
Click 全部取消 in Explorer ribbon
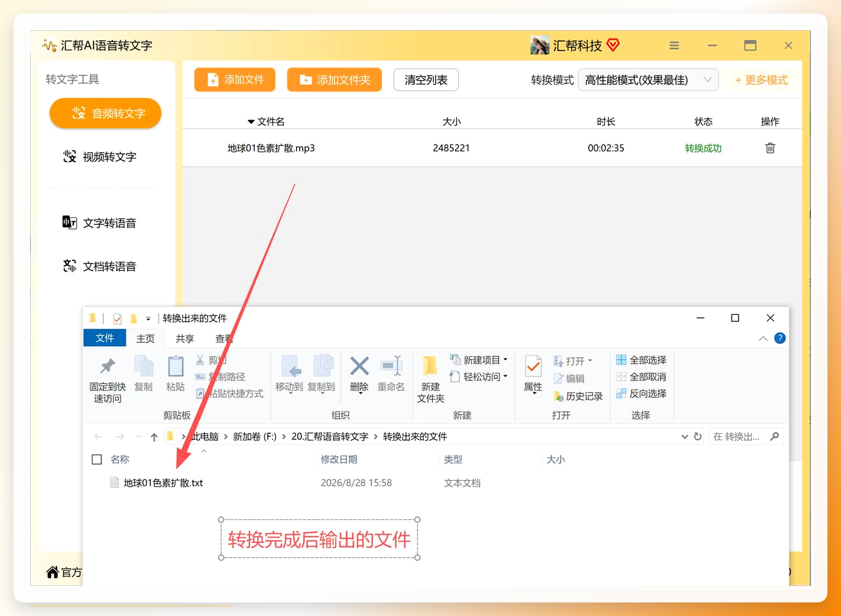tap(641, 377)
